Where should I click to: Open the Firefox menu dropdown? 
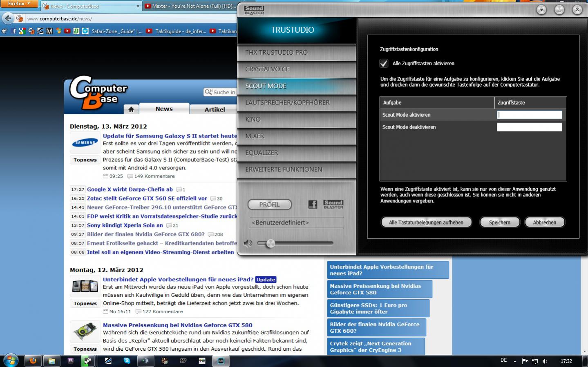coord(19,4)
